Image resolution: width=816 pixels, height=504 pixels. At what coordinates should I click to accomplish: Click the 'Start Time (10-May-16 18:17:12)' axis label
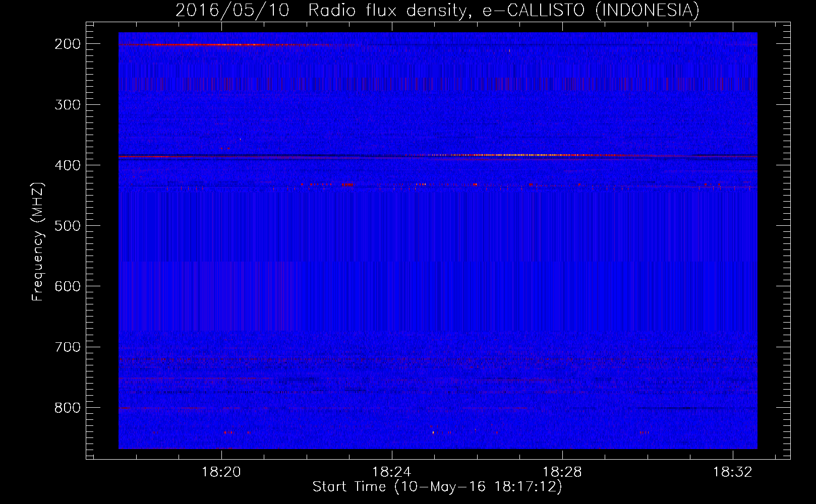(437, 487)
